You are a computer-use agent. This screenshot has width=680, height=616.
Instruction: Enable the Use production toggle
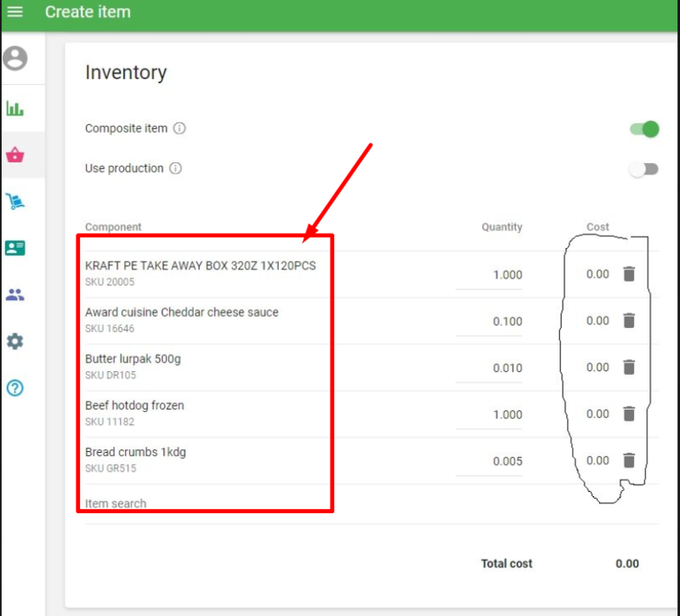(x=643, y=169)
